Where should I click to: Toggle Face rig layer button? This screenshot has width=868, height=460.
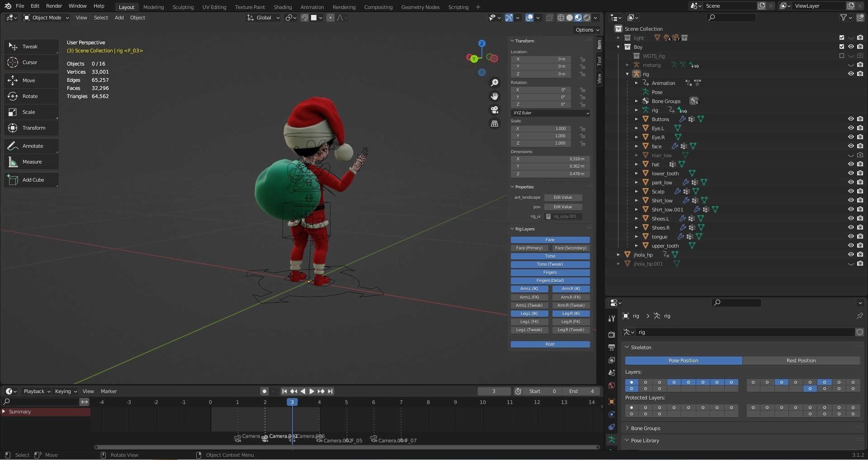[x=550, y=240]
